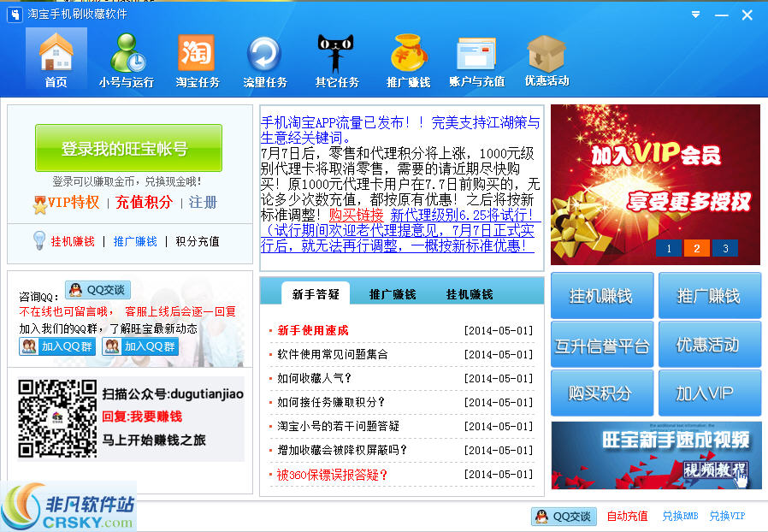Open 如何收藏人气？ article

click(x=315, y=378)
